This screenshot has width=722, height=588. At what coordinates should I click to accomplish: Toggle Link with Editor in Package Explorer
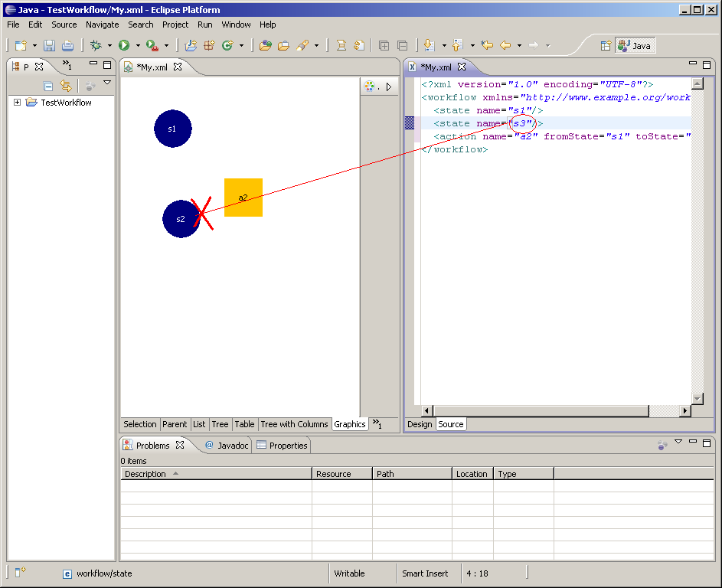(66, 87)
